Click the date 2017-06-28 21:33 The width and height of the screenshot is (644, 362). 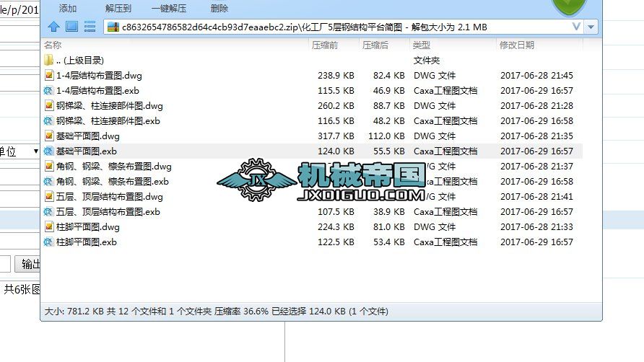(x=536, y=227)
